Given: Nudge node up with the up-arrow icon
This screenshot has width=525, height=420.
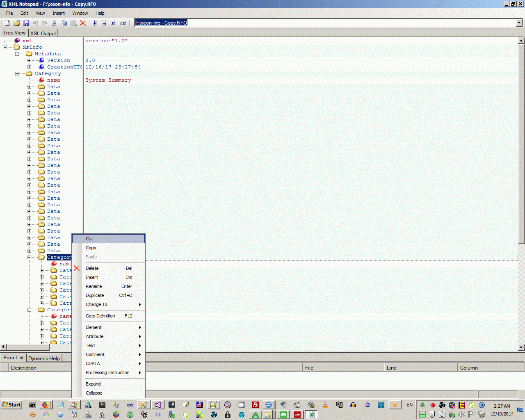Looking at the screenshot, I should pos(95,23).
